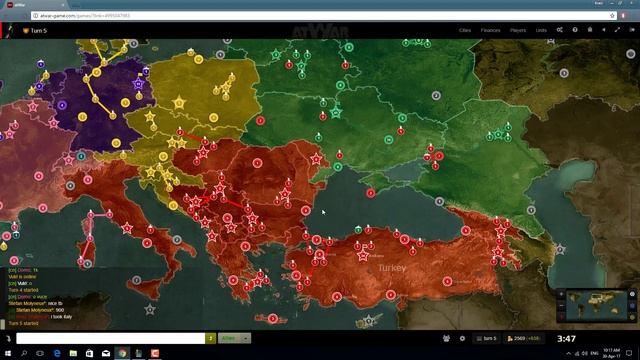Open the Cities menu
Image resolution: width=640 pixels, height=360 pixels.
(464, 30)
